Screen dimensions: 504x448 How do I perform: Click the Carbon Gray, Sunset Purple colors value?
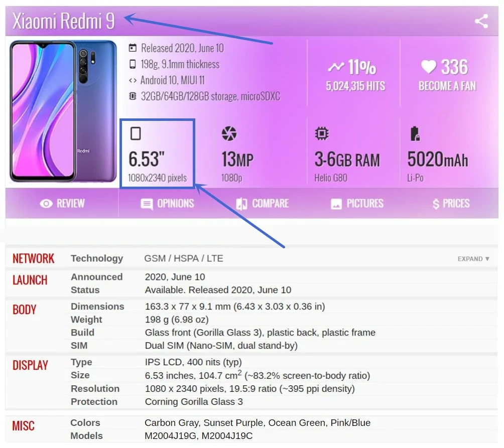(258, 422)
